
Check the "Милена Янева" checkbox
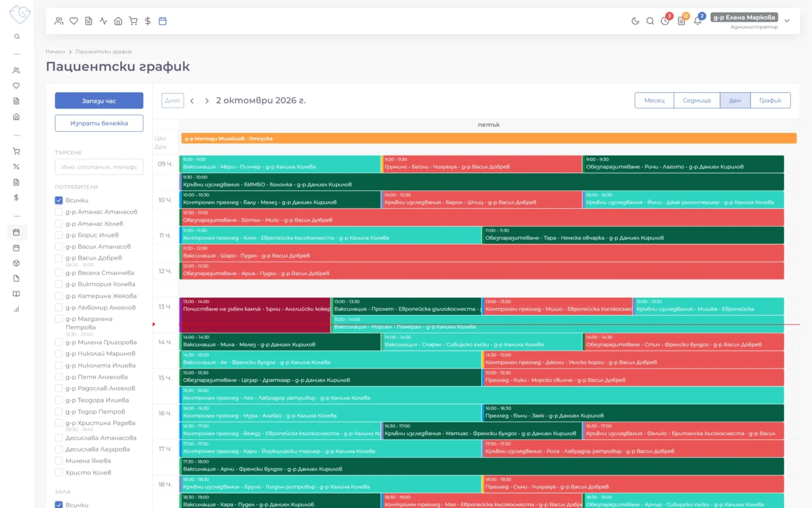[x=59, y=461]
